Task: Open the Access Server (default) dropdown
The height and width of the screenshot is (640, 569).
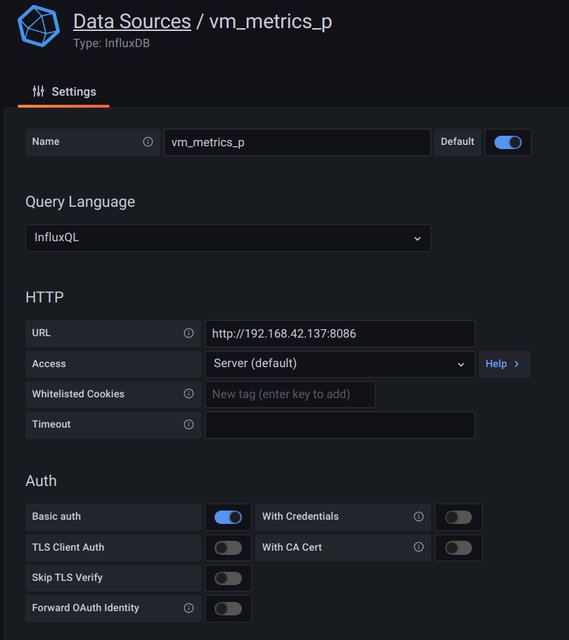Action: coord(340,364)
